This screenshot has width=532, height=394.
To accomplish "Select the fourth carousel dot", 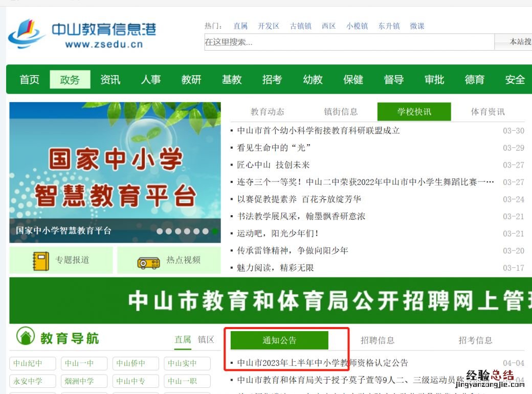I will 187,231.
